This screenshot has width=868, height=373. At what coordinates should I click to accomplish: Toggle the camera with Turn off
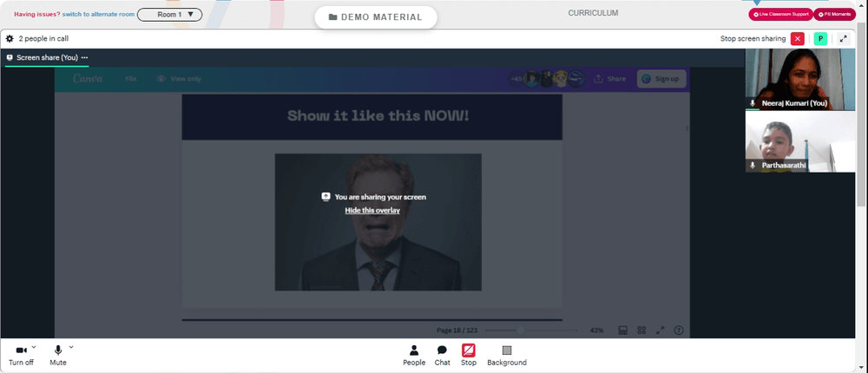point(21,356)
